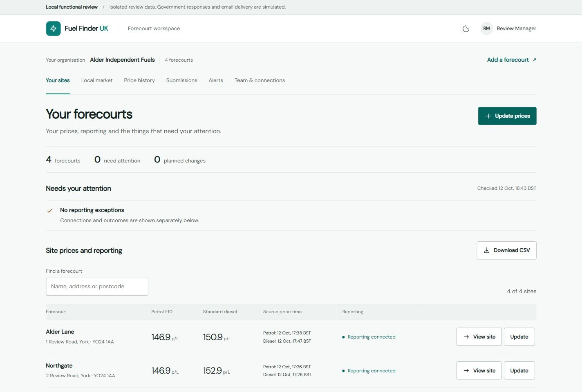Click the Reporting column header

(x=353, y=312)
